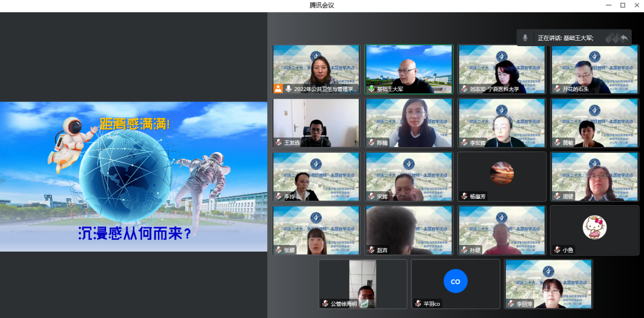Click the 公管徐海明 name label
644x318 pixels.
click(343, 304)
